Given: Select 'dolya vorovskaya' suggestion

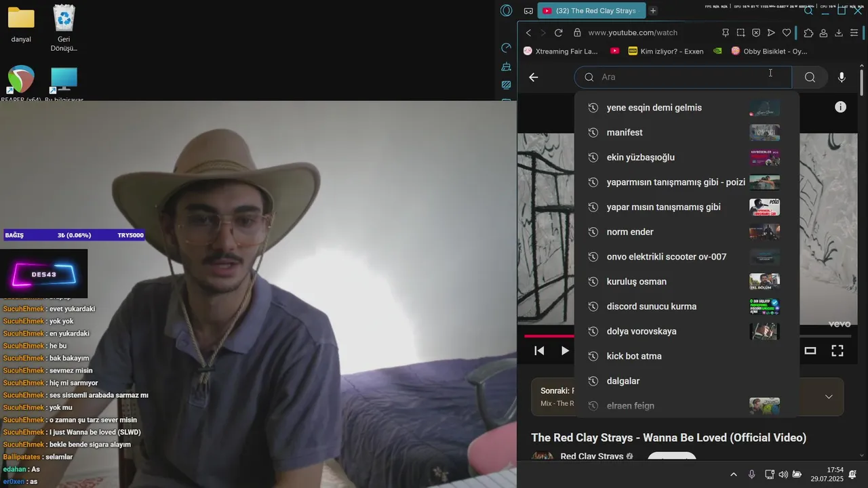Looking at the screenshot, I should 686,331.
